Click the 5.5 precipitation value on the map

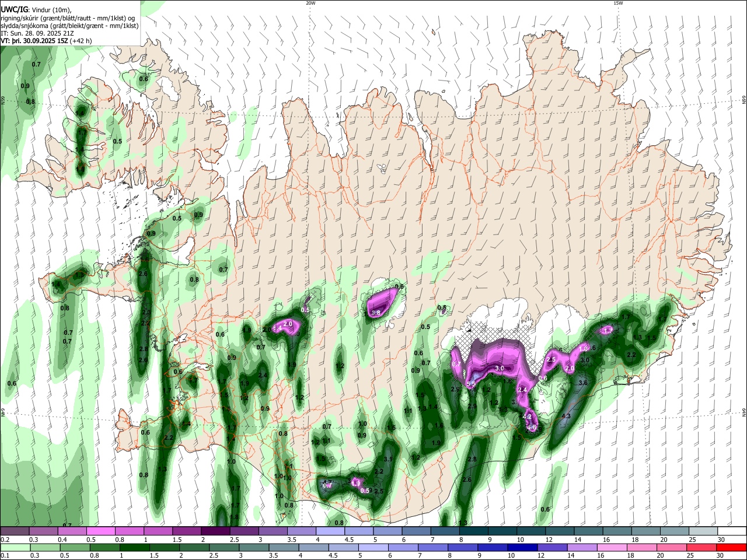click(x=470, y=384)
